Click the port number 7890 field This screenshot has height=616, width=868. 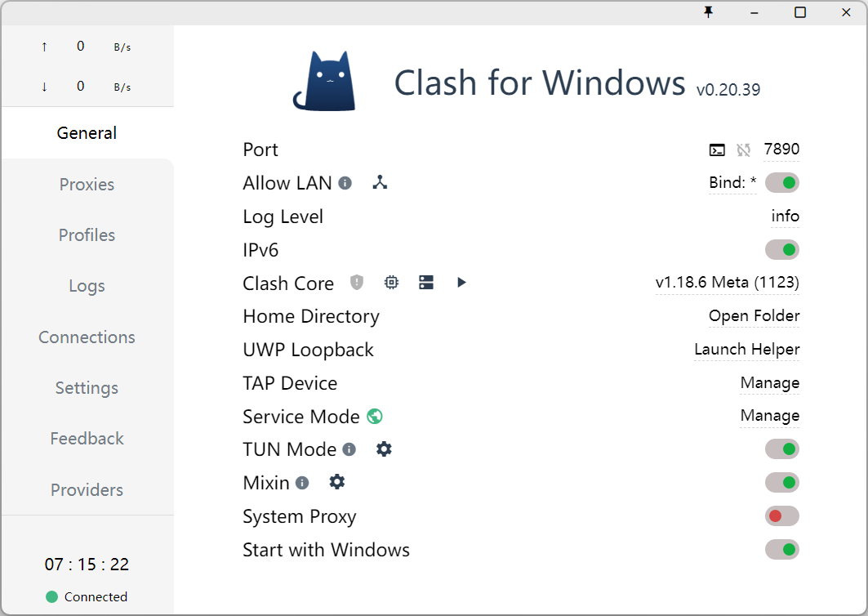[781, 150]
